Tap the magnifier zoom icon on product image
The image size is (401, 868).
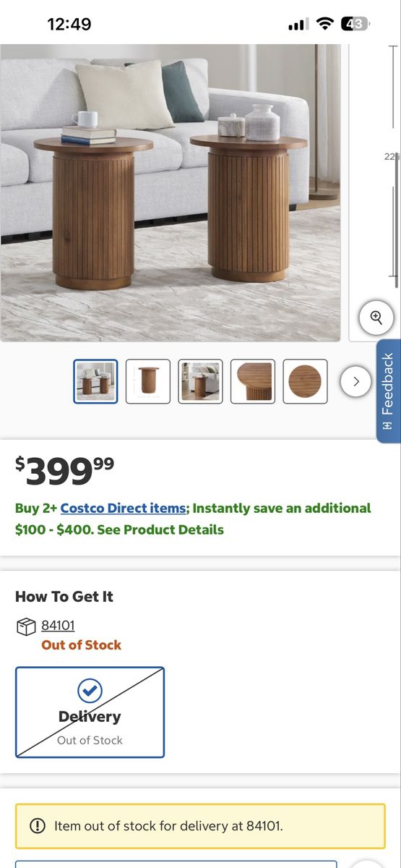tap(376, 317)
